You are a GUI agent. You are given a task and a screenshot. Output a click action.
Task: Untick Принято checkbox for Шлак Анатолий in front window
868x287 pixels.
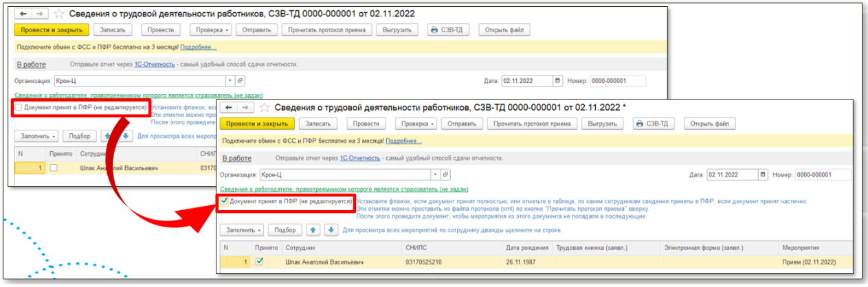click(259, 262)
